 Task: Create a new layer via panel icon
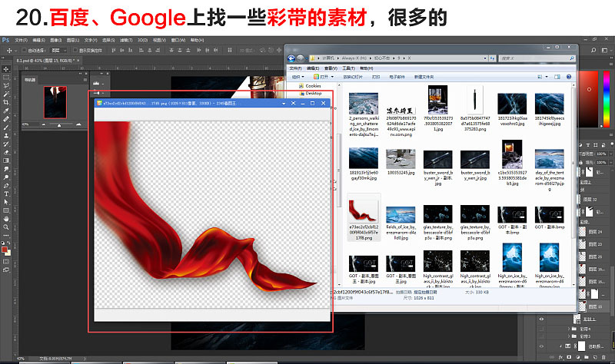click(x=594, y=357)
